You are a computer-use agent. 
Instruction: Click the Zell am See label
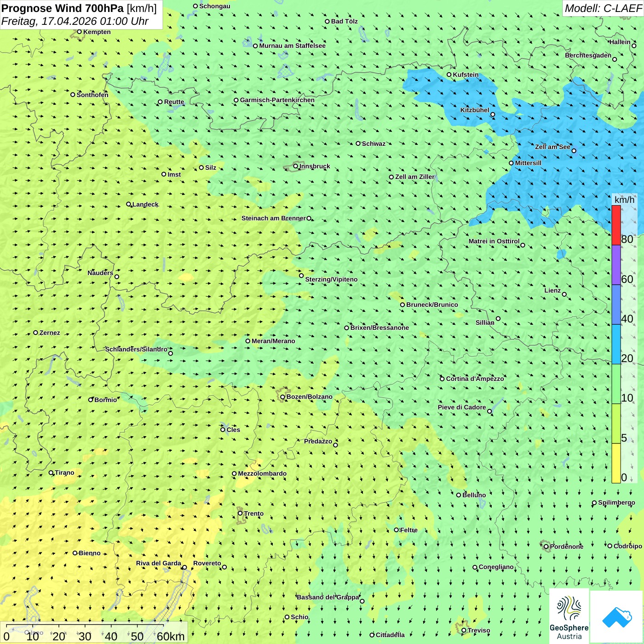pyautogui.click(x=552, y=147)
